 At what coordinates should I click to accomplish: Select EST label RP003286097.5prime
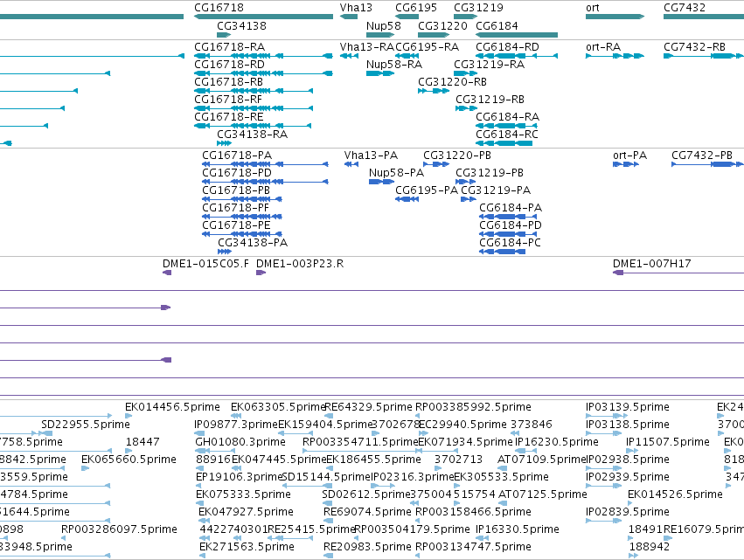119,529
